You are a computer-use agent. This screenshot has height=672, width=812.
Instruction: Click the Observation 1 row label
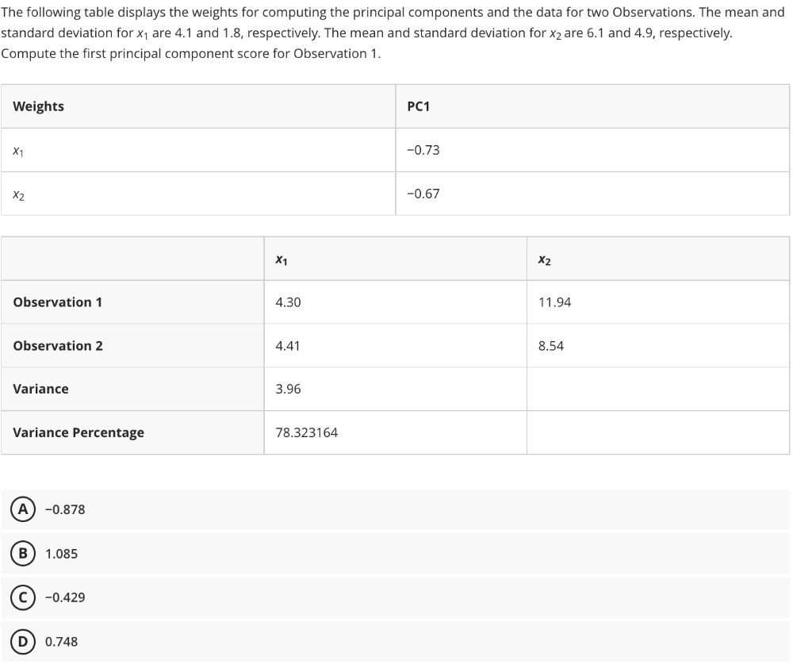point(57,301)
